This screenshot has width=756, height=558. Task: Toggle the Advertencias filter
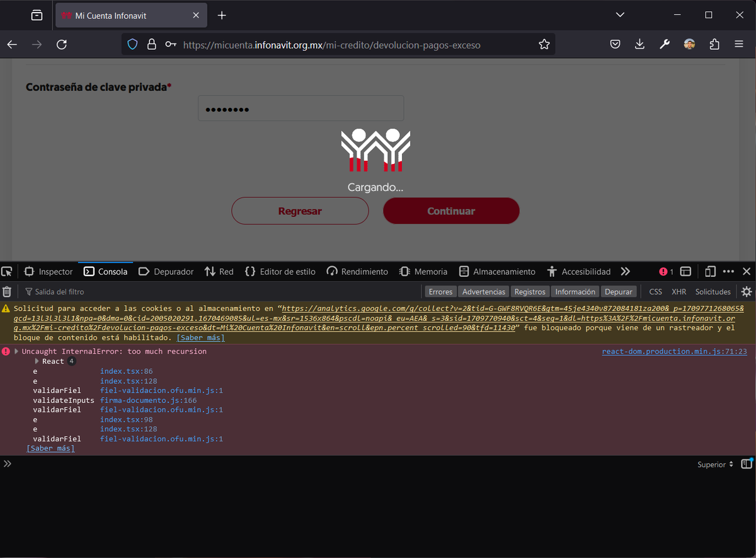pos(484,292)
